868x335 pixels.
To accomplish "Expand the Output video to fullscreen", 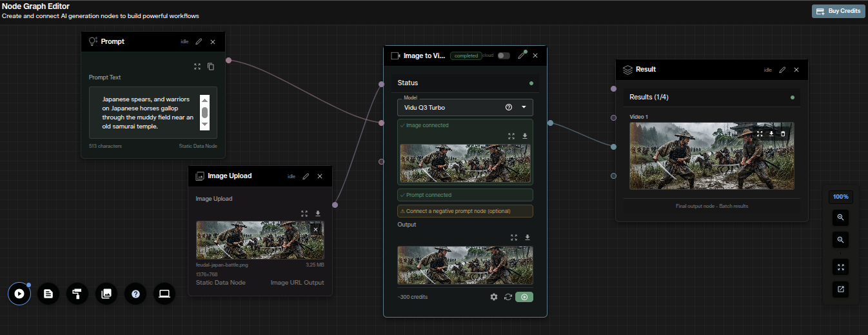I will [x=514, y=238].
